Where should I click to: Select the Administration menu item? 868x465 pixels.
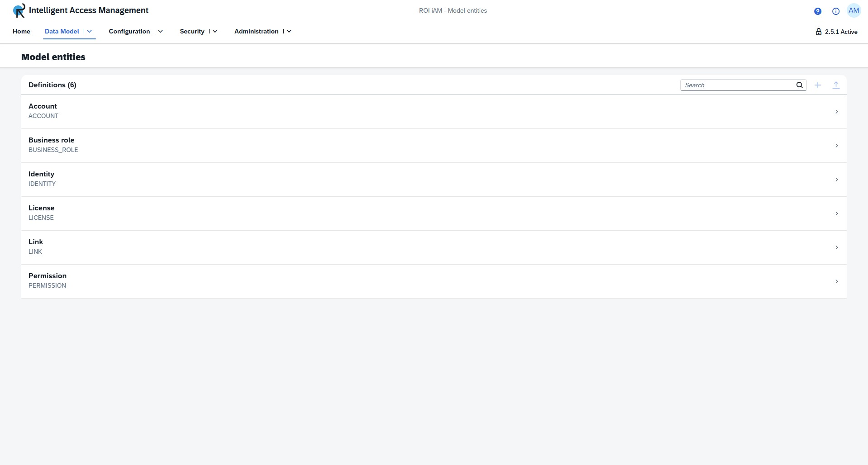tap(256, 31)
